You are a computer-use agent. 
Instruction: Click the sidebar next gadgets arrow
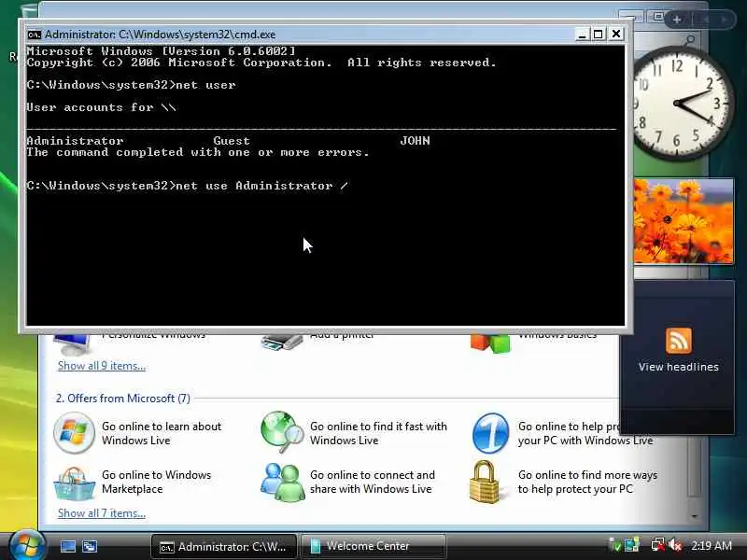point(725,20)
